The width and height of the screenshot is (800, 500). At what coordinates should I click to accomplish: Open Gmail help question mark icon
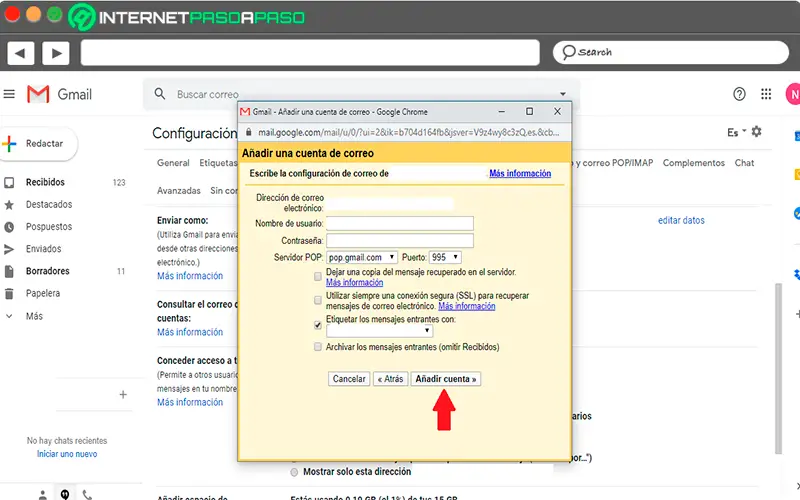[x=739, y=94]
